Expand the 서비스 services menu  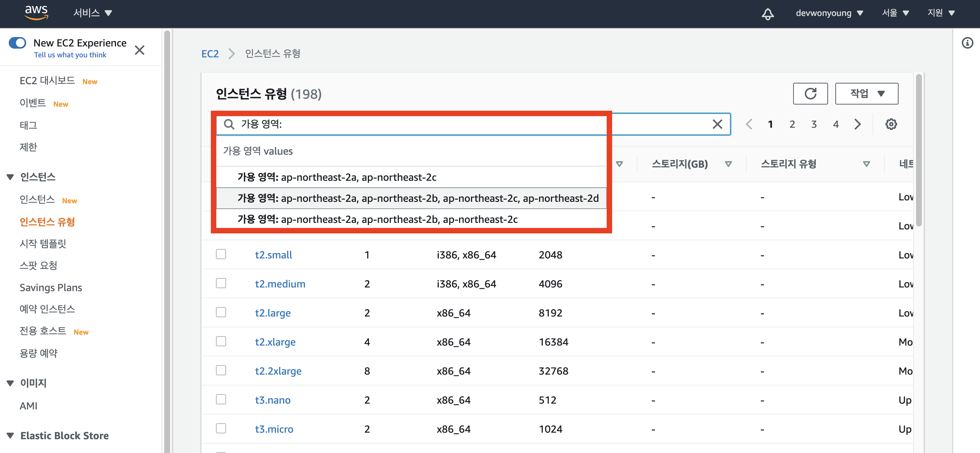click(x=92, y=13)
